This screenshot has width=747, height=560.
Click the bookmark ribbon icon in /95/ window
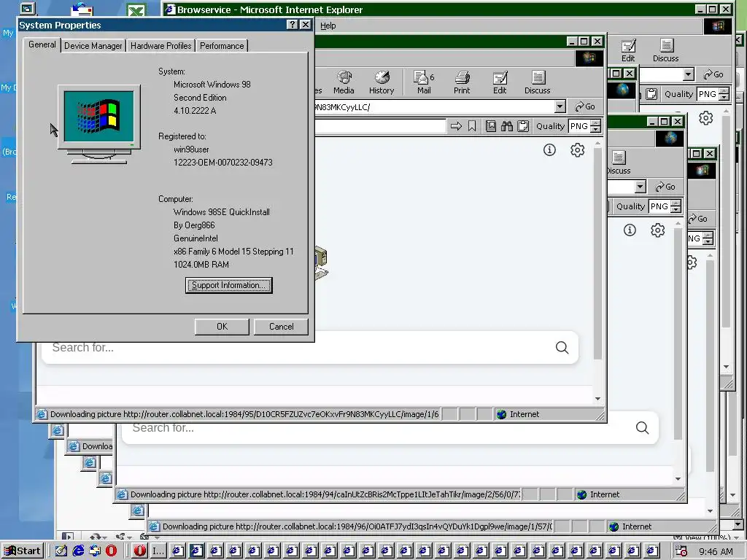coord(472,126)
